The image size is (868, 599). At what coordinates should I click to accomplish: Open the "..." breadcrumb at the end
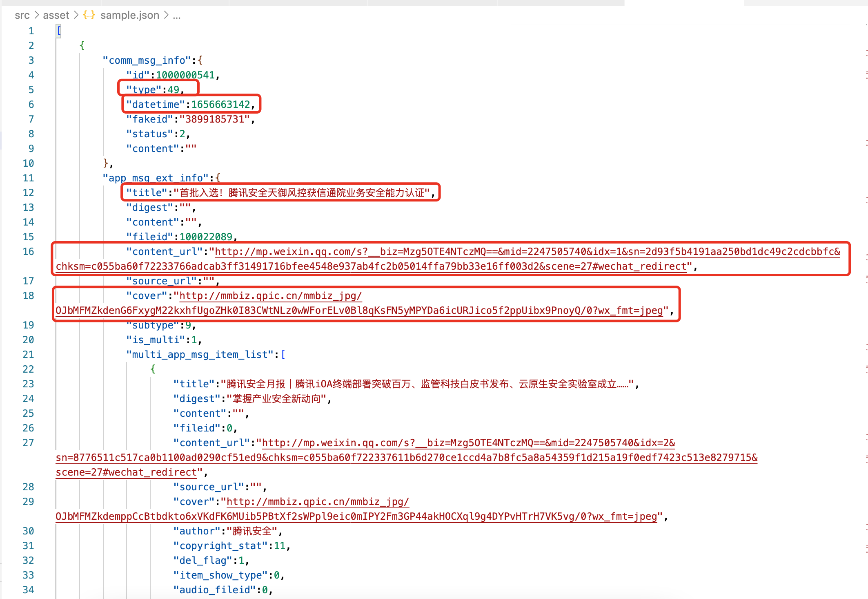click(177, 15)
